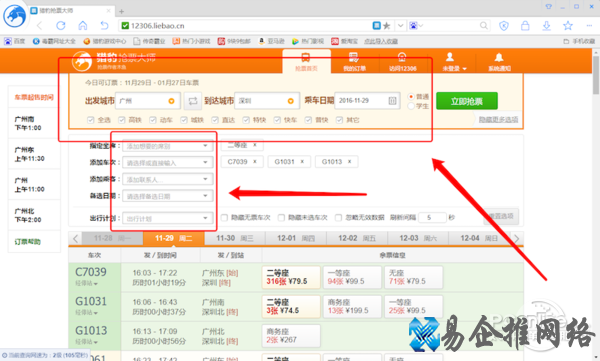Select the 普通 ticket radio button
Viewport: 600px width, 361px height.
point(411,96)
